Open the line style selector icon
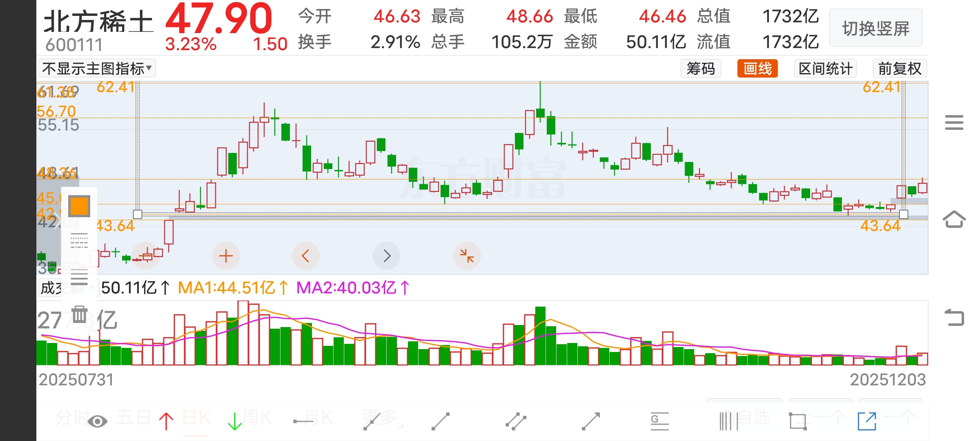Image resolution: width=980 pixels, height=441 pixels. (79, 241)
